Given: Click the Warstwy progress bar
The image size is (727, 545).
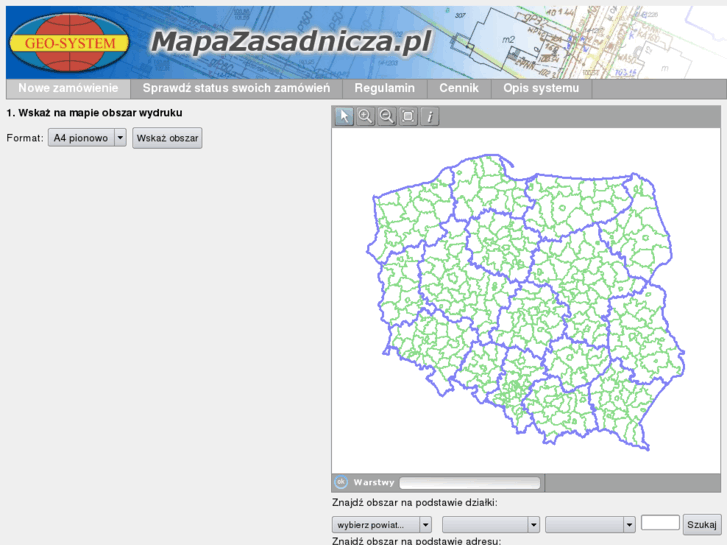Looking at the screenshot, I should point(470,483).
